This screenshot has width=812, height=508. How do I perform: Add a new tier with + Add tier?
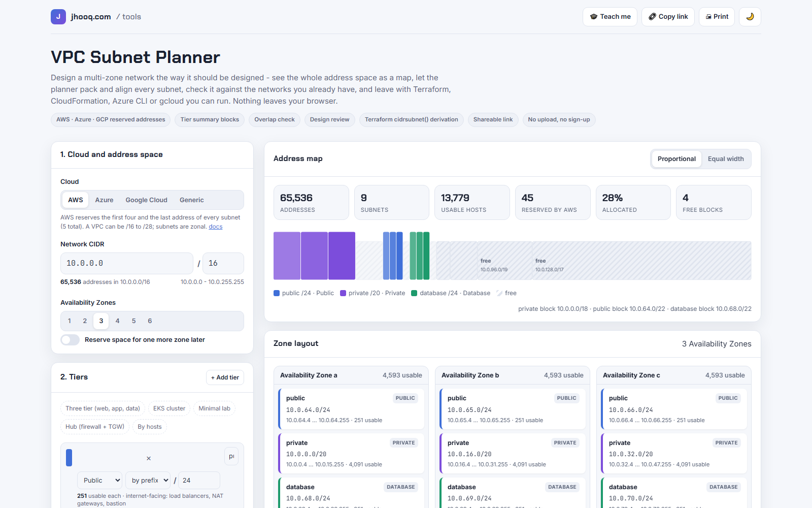[225, 377]
